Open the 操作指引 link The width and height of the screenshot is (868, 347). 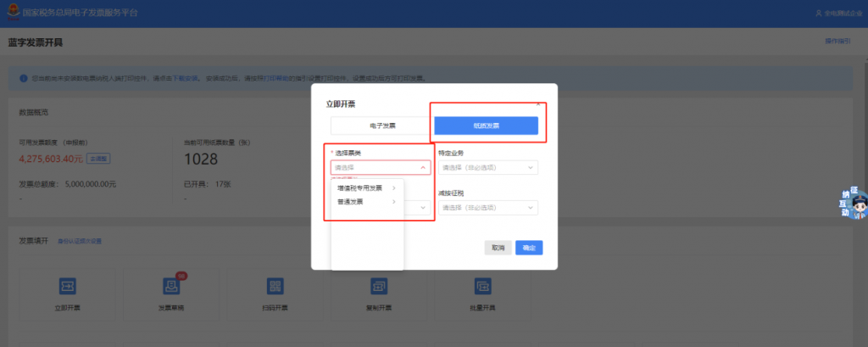(x=837, y=41)
